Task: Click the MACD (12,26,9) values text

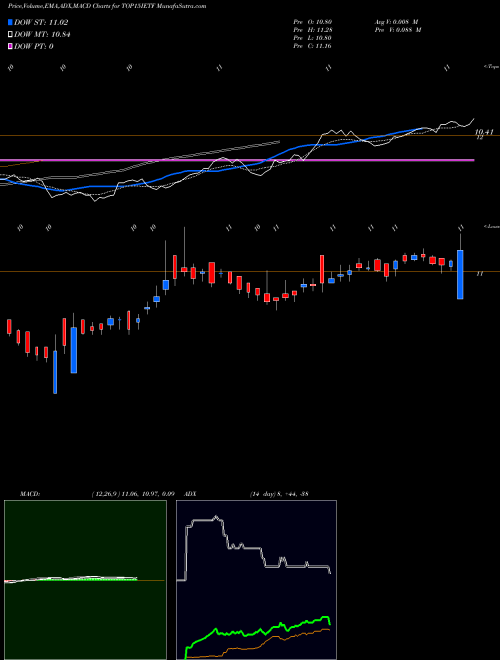Action: tap(133, 494)
